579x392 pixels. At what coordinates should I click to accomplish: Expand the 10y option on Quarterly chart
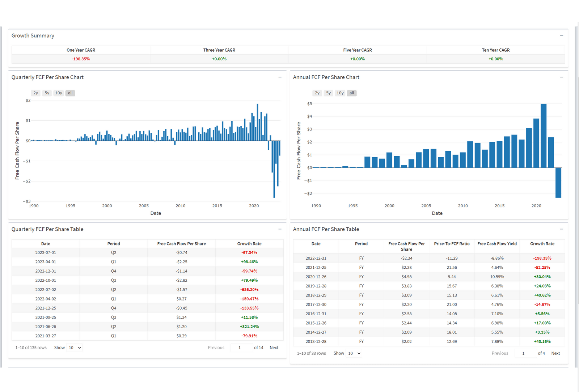(58, 93)
